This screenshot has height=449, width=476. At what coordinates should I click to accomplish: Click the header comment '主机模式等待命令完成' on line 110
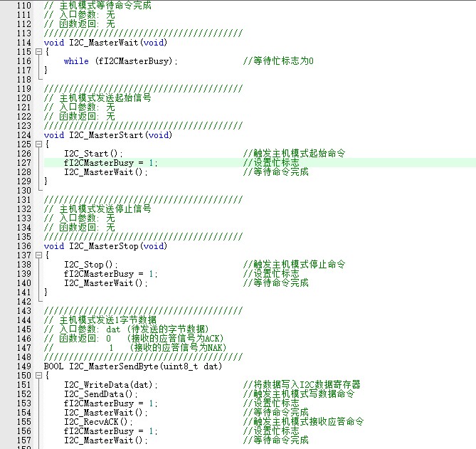pyautogui.click(x=105, y=6)
